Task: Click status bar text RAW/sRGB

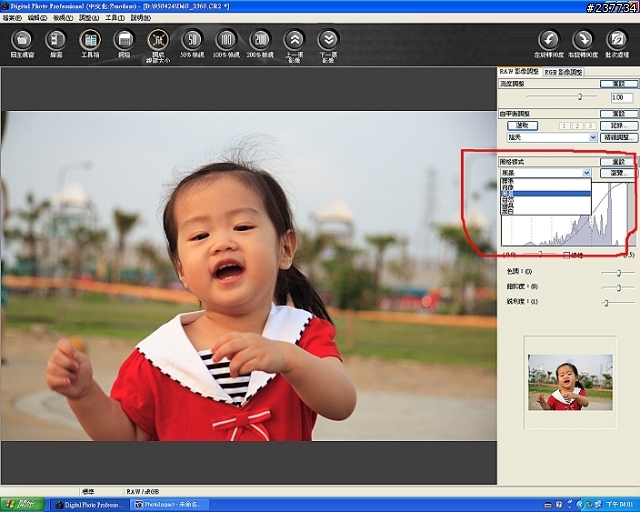Action: [143, 492]
